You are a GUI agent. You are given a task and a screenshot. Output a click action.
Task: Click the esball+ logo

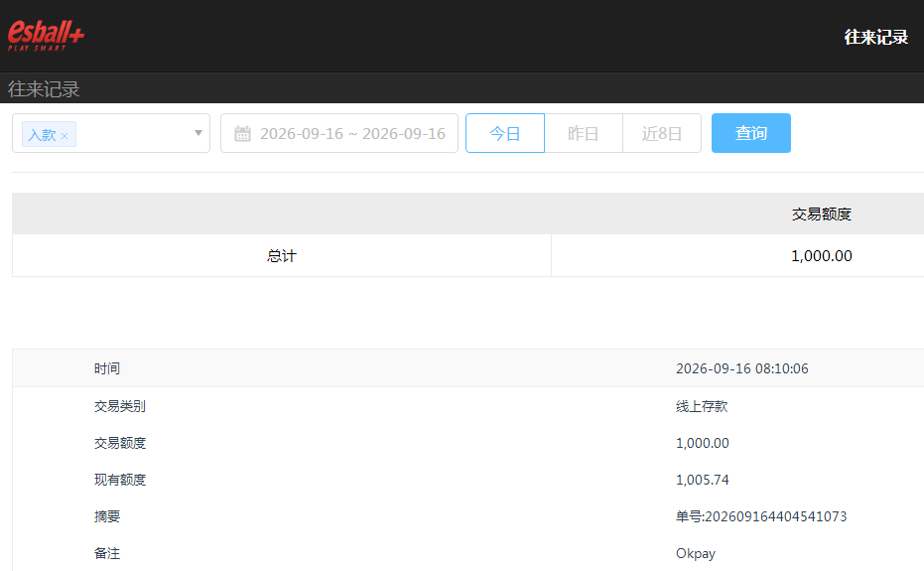[x=46, y=36]
